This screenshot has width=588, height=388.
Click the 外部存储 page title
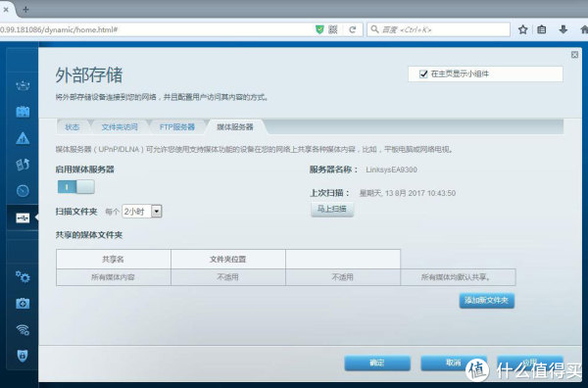point(89,75)
